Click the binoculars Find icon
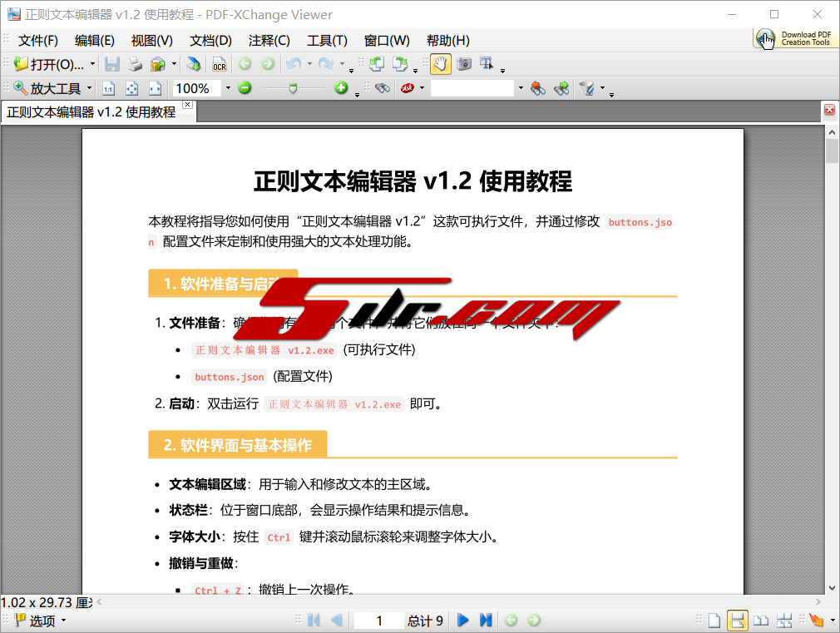840x633 pixels. tap(382, 88)
